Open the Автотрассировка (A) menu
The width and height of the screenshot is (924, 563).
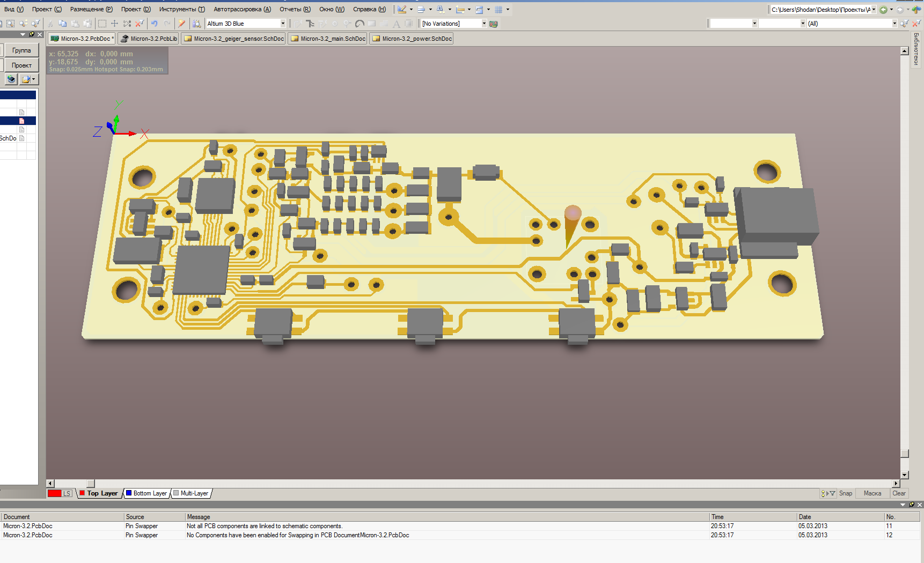click(x=242, y=9)
